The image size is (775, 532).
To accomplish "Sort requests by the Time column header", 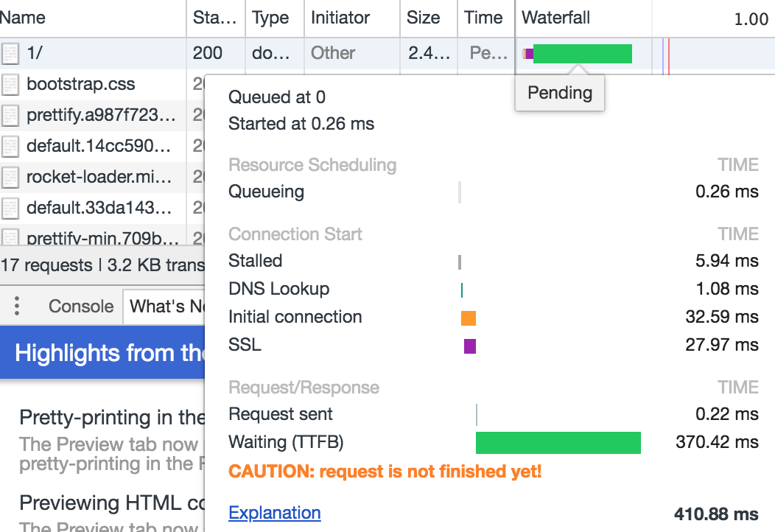I will (x=483, y=17).
